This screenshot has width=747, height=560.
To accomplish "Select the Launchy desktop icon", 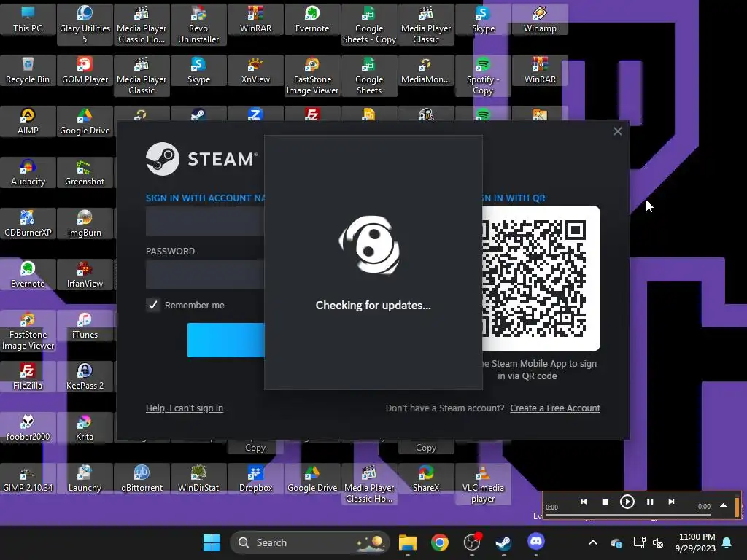I will 85,478.
